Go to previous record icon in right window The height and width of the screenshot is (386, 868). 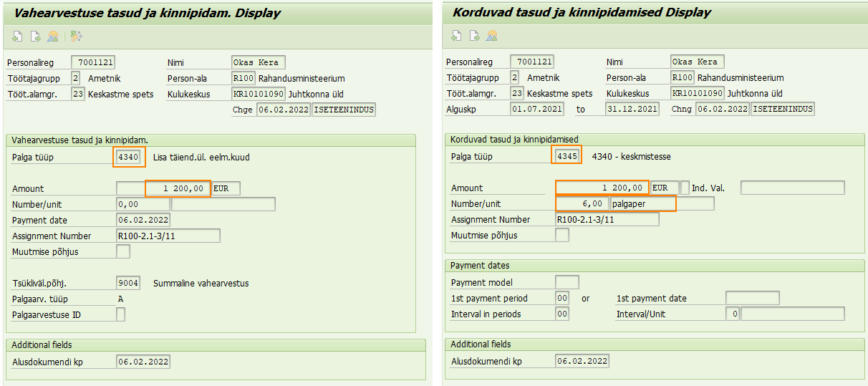pos(456,35)
